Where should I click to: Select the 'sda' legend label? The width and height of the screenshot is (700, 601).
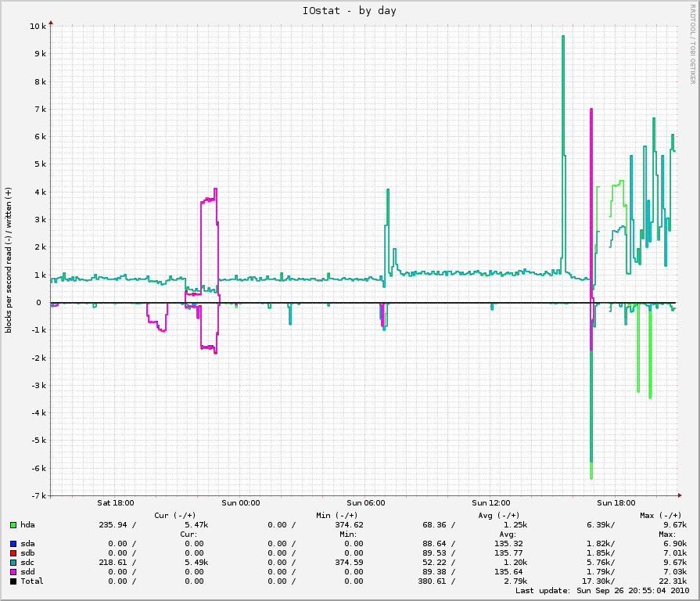[27, 544]
